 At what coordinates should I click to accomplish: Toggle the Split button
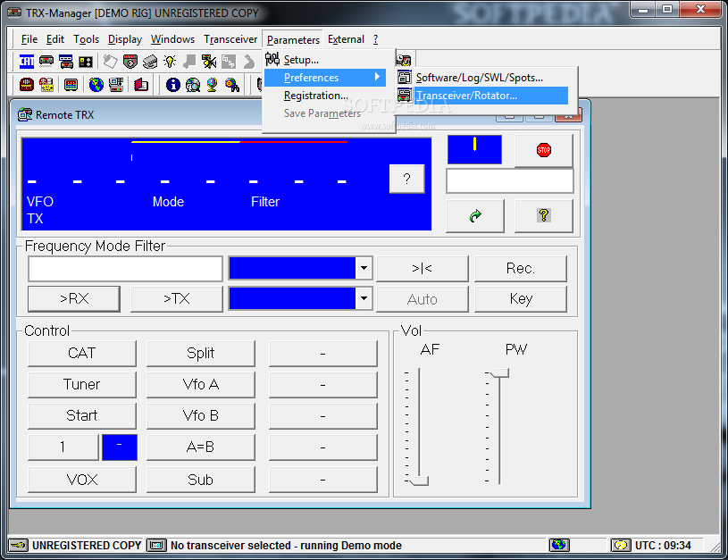coord(201,354)
